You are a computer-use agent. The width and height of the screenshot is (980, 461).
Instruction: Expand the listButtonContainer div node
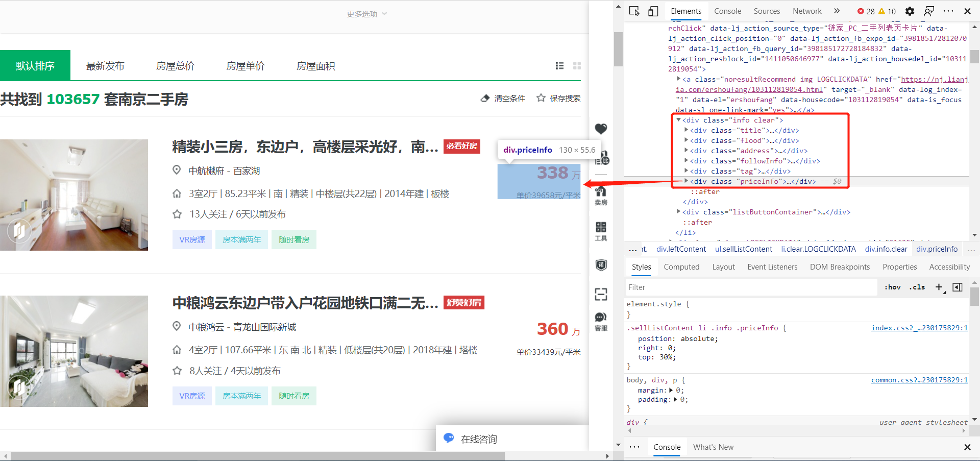coord(679,211)
